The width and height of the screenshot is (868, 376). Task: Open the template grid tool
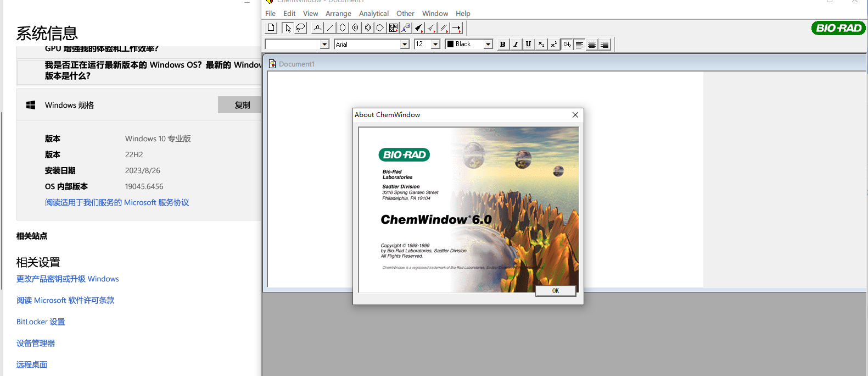pos(393,28)
